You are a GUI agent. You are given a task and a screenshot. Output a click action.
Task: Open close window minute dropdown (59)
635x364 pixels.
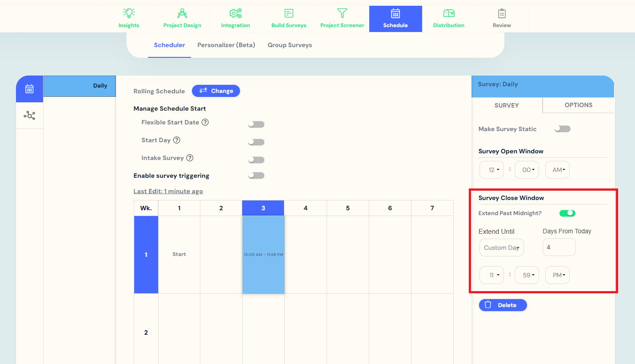point(527,275)
